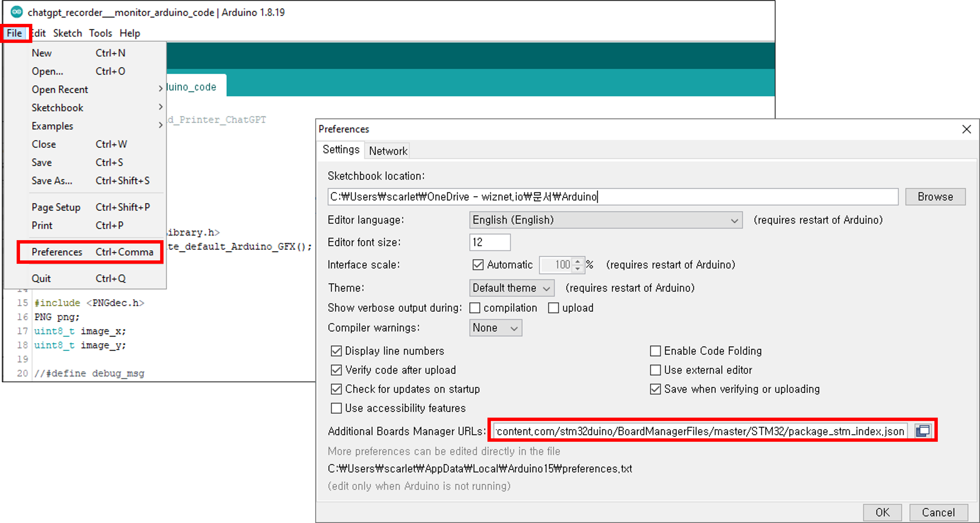The image size is (980, 523).
Task: Enable Code Folding checkbox
Action: click(655, 351)
